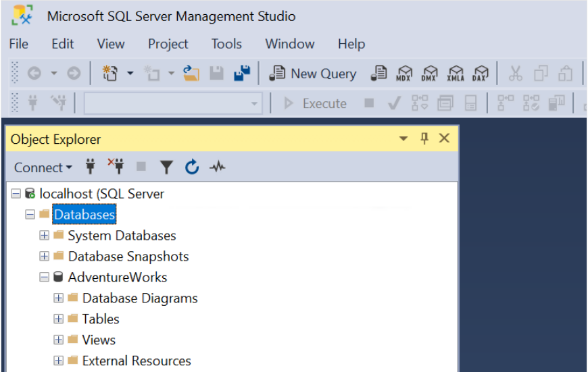588x372 pixels.
Task: Click the Parse checkmark icon
Action: tap(394, 103)
